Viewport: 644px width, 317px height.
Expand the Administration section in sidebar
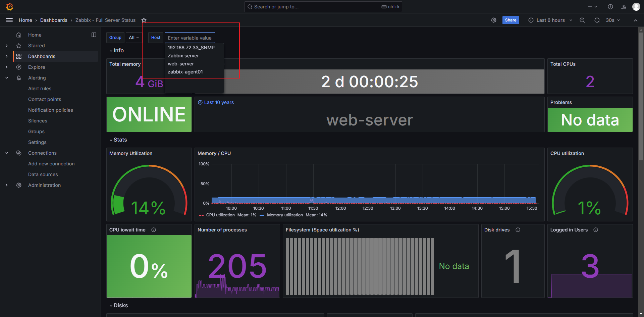point(7,185)
